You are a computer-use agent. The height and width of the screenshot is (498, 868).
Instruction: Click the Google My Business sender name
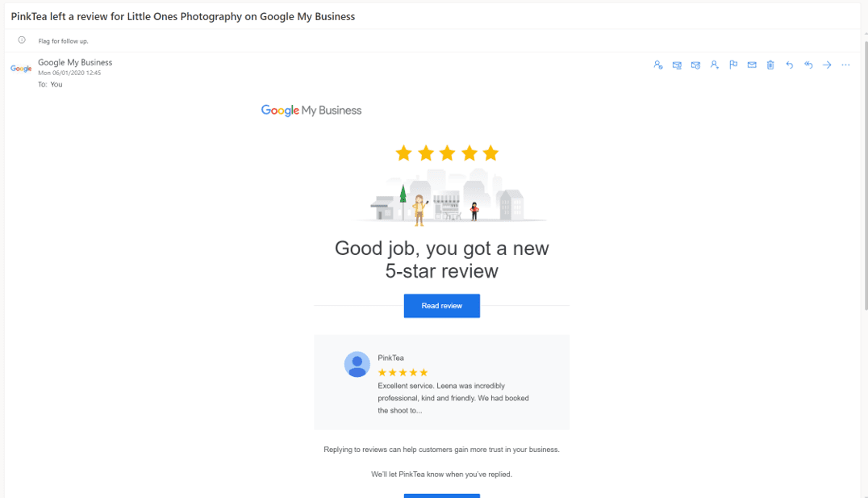(75, 63)
